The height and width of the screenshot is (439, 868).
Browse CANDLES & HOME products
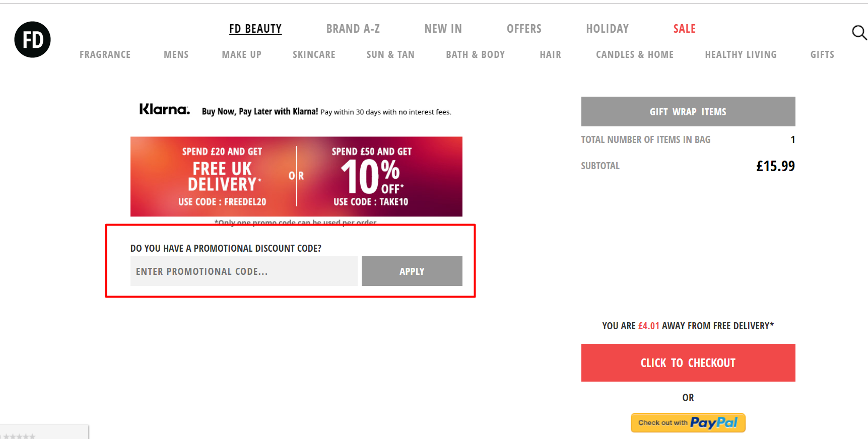pyautogui.click(x=635, y=54)
